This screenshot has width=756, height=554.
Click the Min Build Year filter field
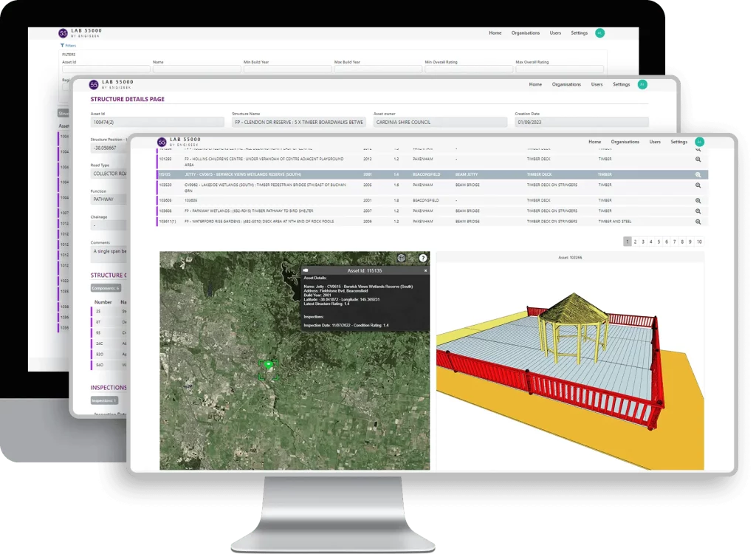tap(286, 69)
